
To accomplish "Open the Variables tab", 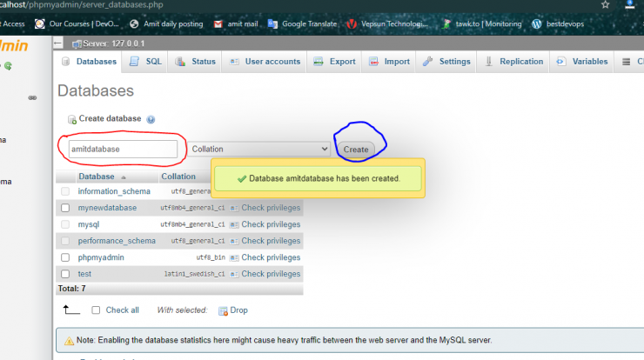I will (x=581, y=62).
